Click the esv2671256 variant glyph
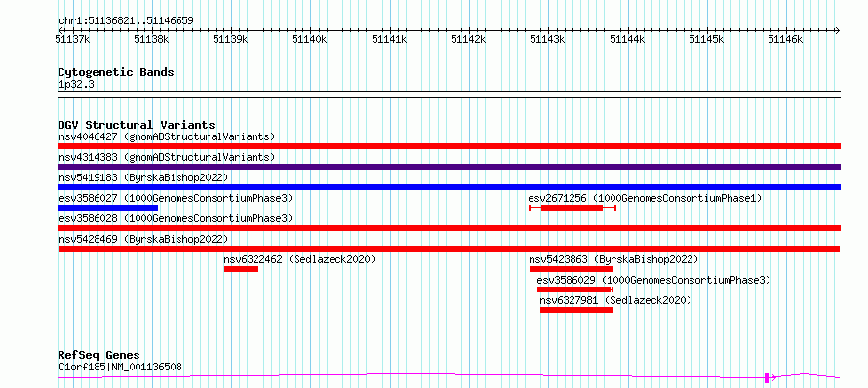Screen dimensions: 868x388 tap(572, 208)
